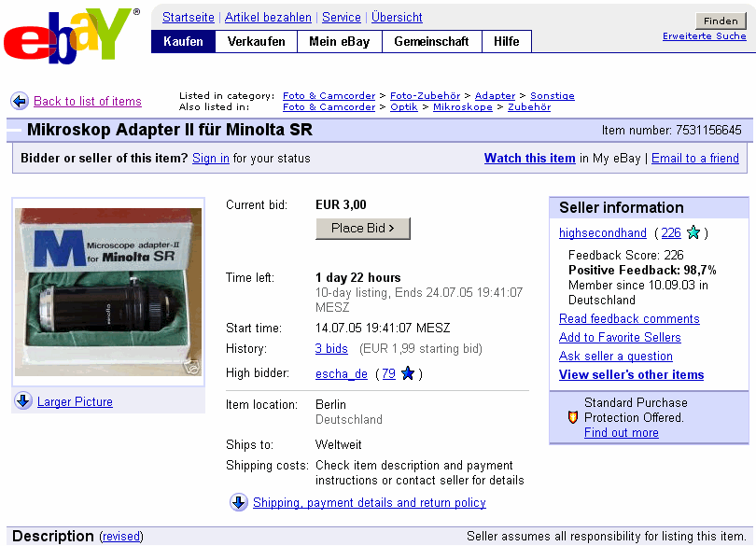
Task: Open bidder feedback score 79 link
Action: (x=388, y=374)
